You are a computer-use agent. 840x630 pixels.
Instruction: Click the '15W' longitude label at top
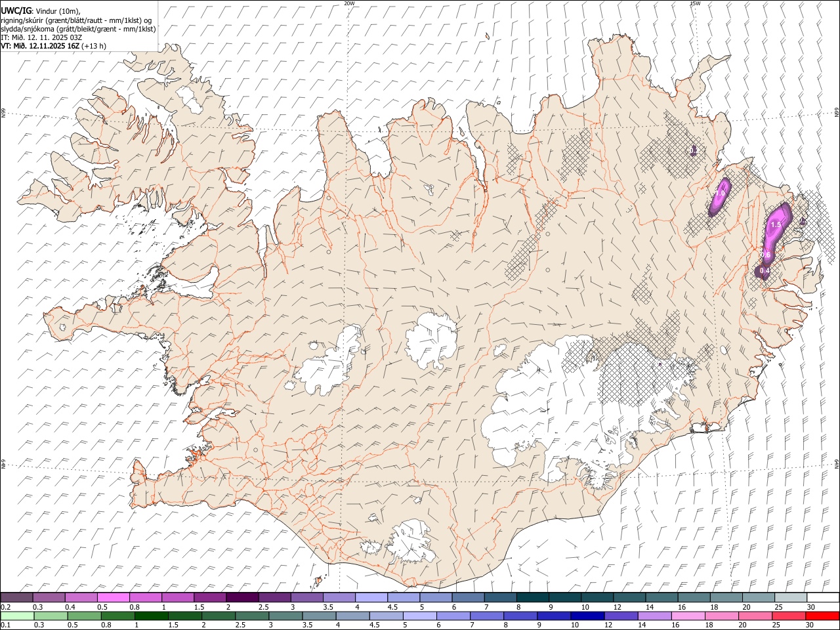695,3
